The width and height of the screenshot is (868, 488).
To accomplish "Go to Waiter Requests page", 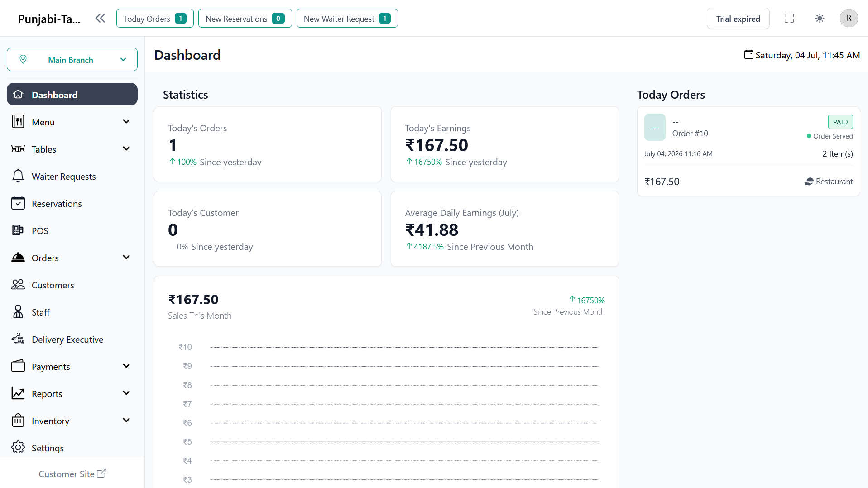I will tap(72, 176).
